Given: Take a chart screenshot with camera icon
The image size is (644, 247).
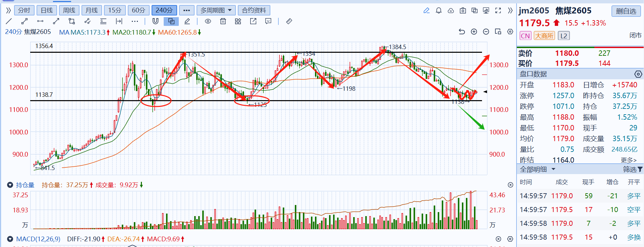Looking at the screenshot, I should [x=463, y=11].
